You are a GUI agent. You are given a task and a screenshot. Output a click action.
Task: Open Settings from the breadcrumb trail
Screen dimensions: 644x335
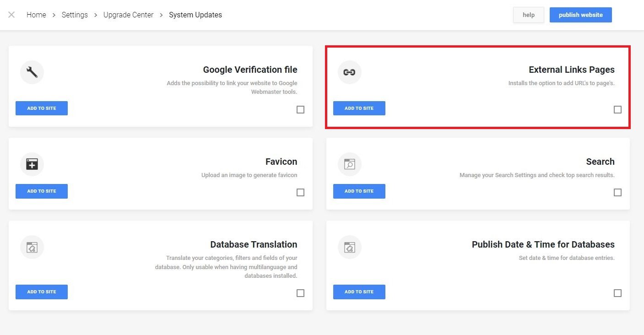point(75,15)
